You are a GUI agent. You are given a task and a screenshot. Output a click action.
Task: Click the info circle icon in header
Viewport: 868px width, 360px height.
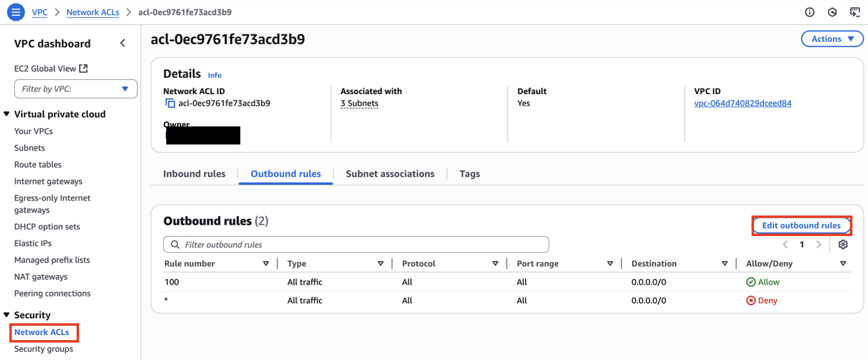click(809, 12)
